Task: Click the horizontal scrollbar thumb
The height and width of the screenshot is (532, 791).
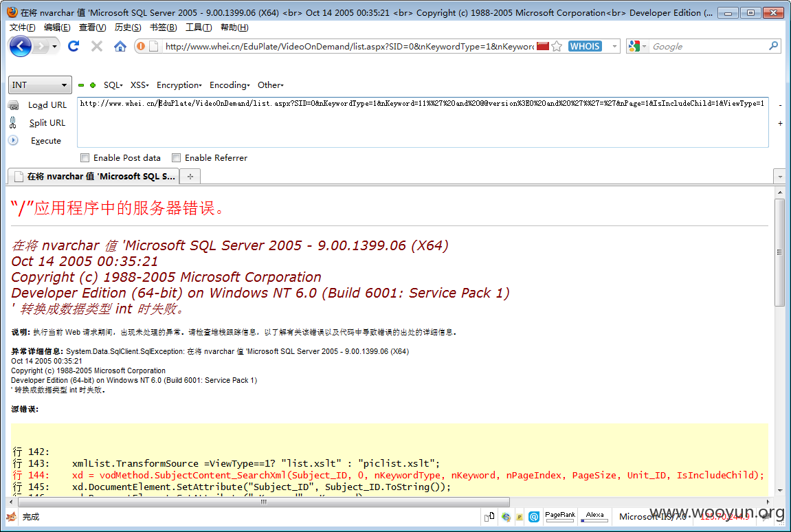Action: tap(264, 502)
